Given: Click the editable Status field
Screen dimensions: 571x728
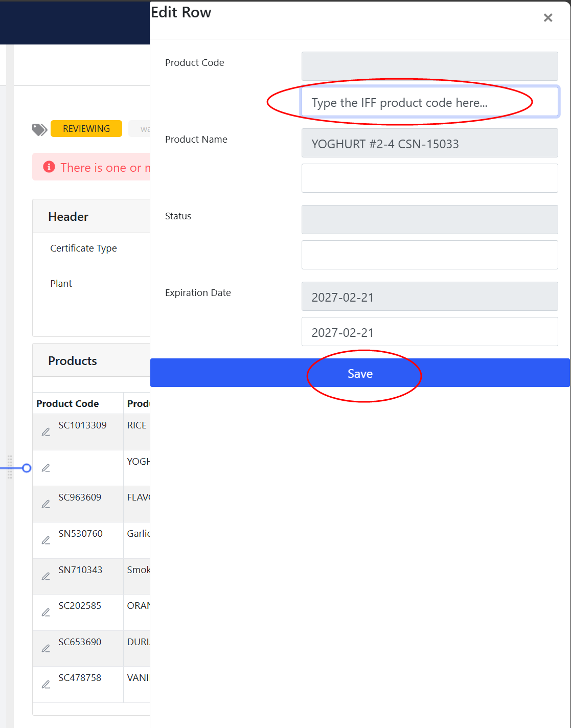Looking at the screenshot, I should pyautogui.click(x=429, y=255).
